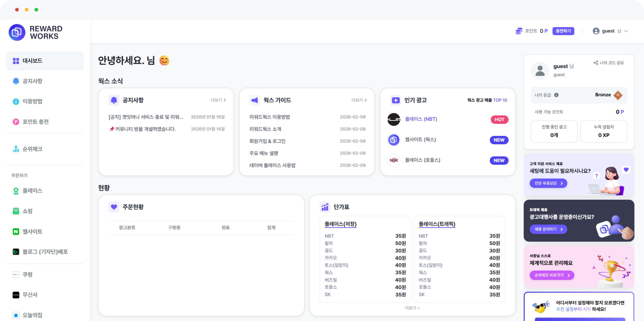Click the green 쇼핑 bag icon
Viewport: 644px width, 321px height.
(x=16, y=211)
